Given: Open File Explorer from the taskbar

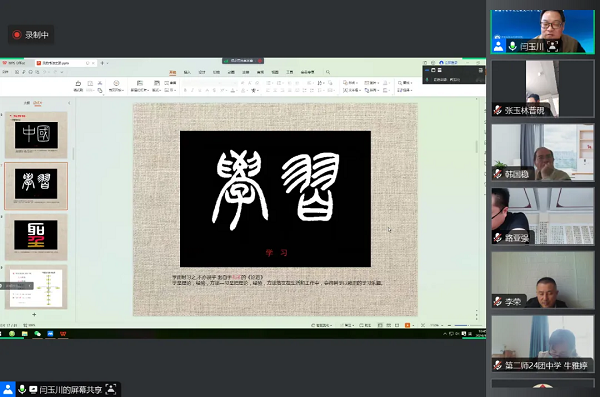Looking at the screenshot, I should pyautogui.click(x=24, y=334).
